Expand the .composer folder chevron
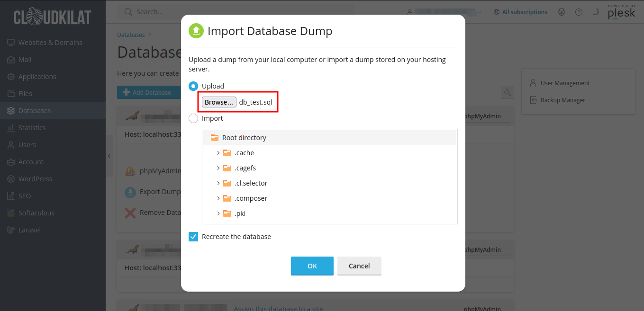 coord(218,198)
